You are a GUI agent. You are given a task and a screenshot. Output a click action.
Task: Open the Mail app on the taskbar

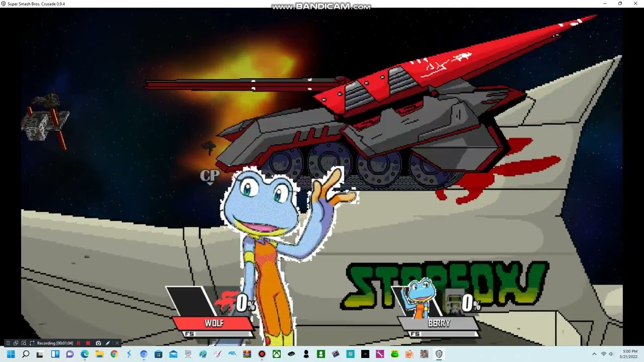click(173, 354)
